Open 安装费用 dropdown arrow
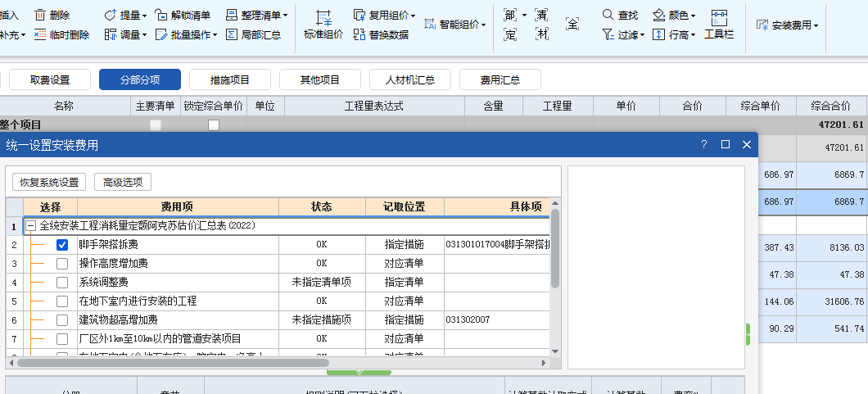This screenshot has height=394, width=868. 816,26
